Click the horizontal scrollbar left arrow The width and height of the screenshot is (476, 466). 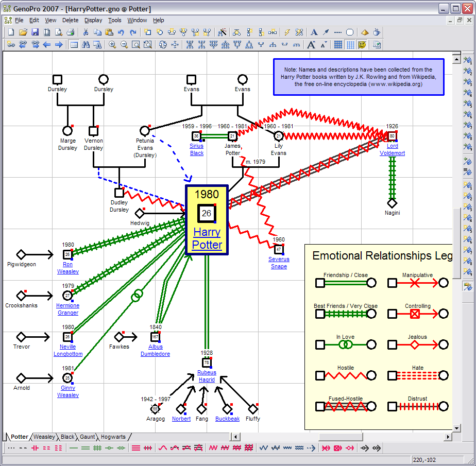click(x=236, y=437)
